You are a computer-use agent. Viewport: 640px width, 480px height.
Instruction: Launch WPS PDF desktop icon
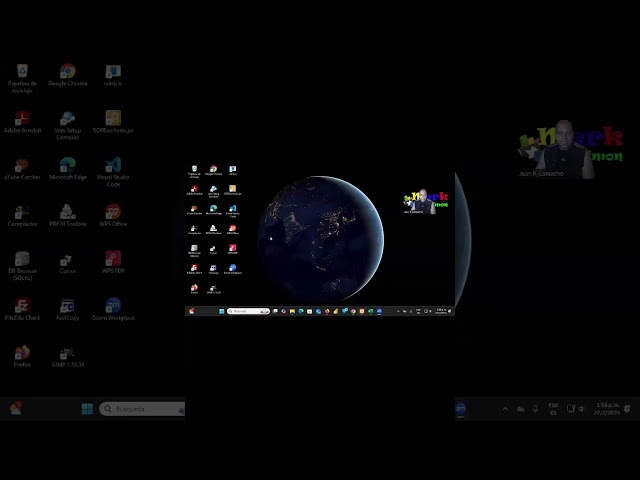113,260
